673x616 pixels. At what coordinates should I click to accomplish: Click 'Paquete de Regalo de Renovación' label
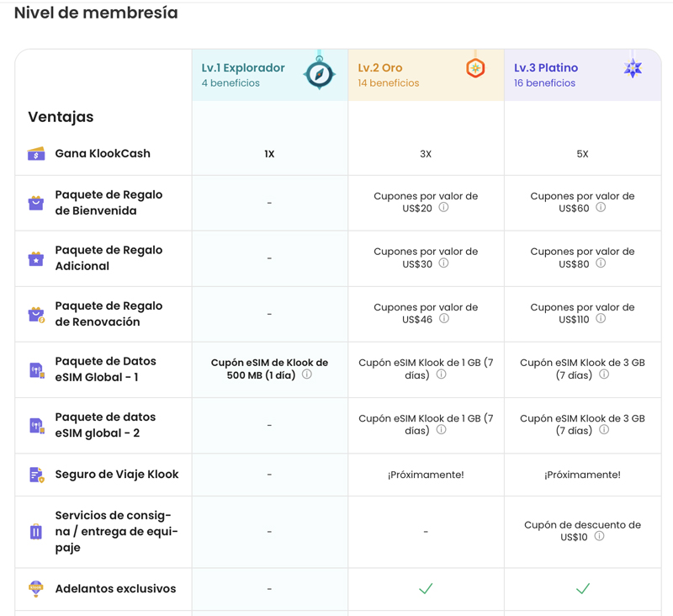(x=109, y=314)
